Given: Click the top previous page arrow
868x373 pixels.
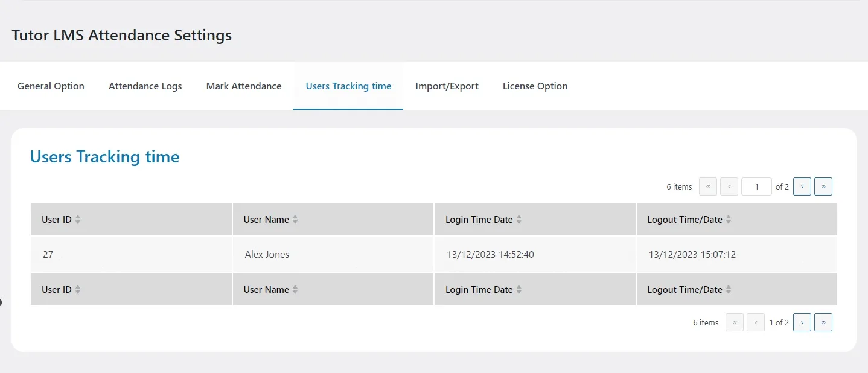Looking at the screenshot, I should click(x=729, y=186).
